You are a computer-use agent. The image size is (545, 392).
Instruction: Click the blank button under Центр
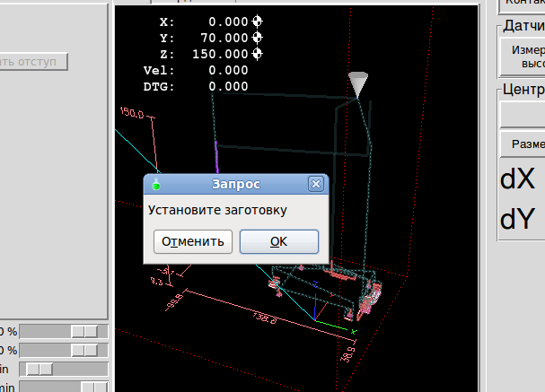click(523, 115)
